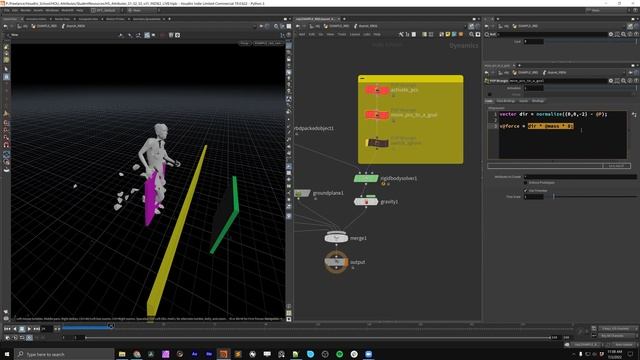The image size is (640, 360).
Task: Click the Attributes to Create field
Action: pos(580,177)
